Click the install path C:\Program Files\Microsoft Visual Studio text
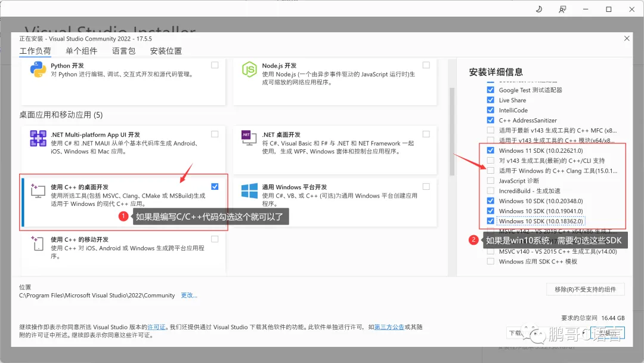Viewport: 644px width, 363px height. click(97, 295)
